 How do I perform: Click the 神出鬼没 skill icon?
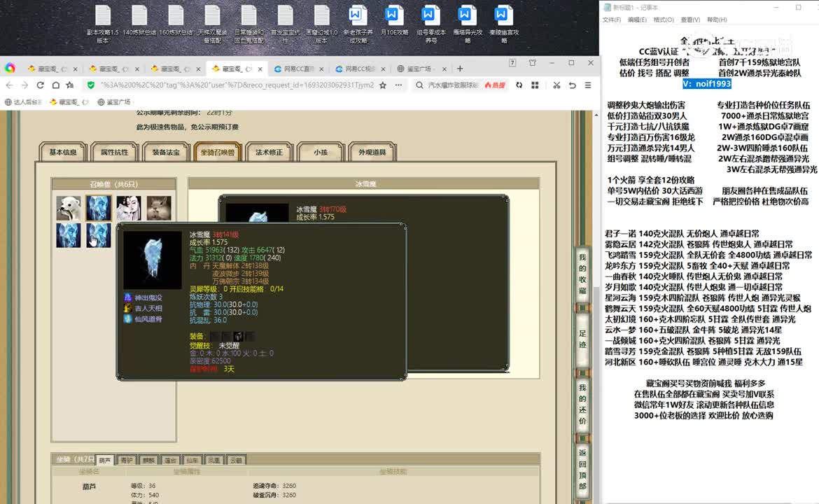pyautogui.click(x=127, y=297)
